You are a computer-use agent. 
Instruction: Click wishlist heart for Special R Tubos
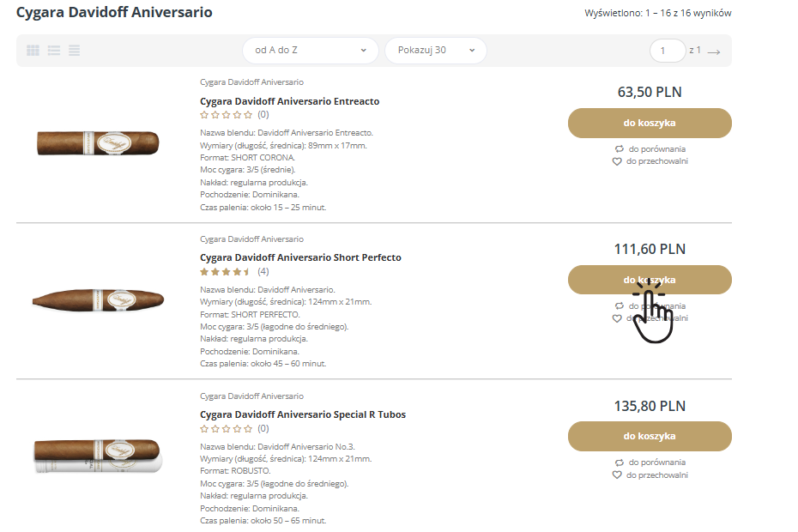(617, 475)
